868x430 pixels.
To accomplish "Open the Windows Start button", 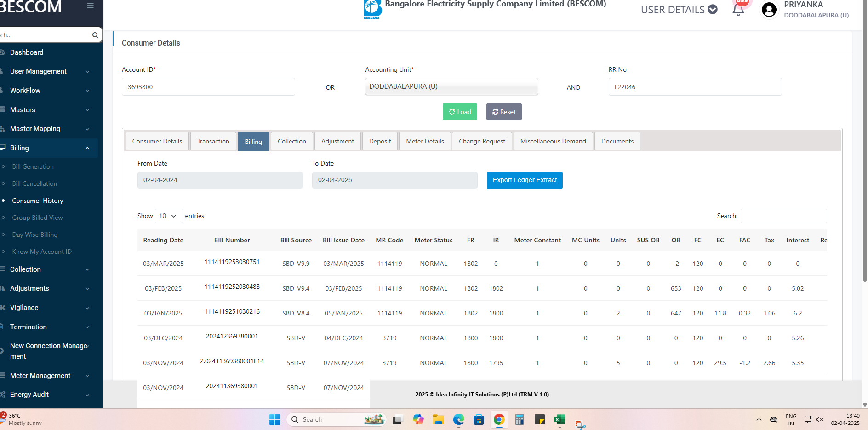I will click(274, 419).
